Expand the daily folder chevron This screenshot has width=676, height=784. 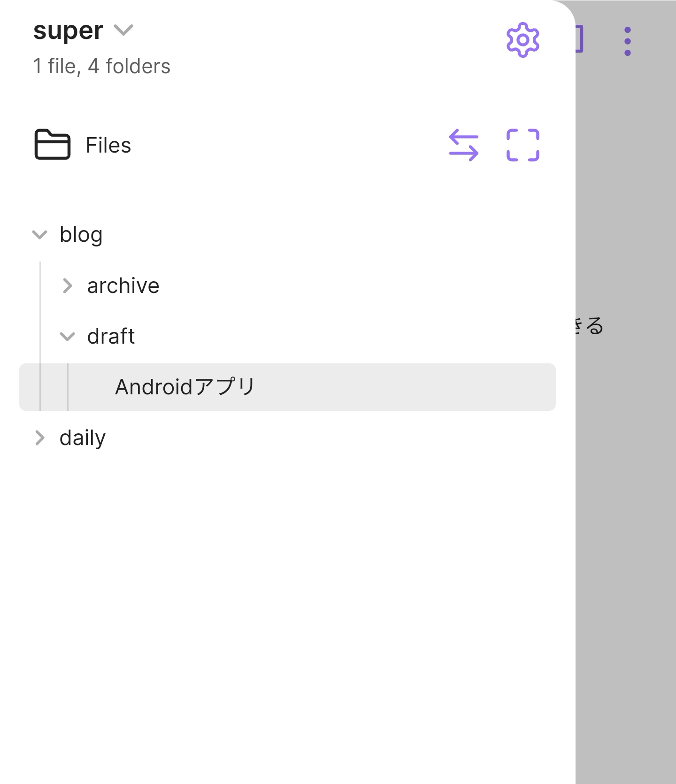tap(40, 438)
